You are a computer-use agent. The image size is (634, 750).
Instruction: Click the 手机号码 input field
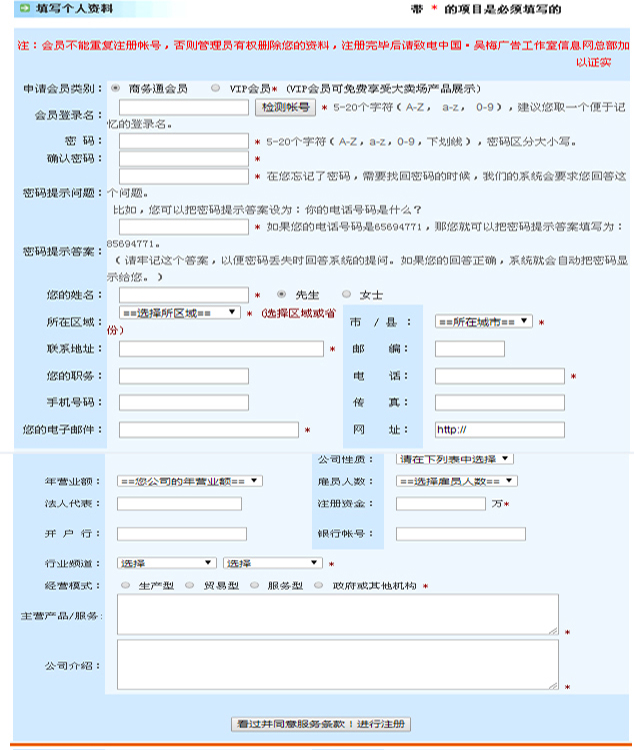[x=184, y=402]
